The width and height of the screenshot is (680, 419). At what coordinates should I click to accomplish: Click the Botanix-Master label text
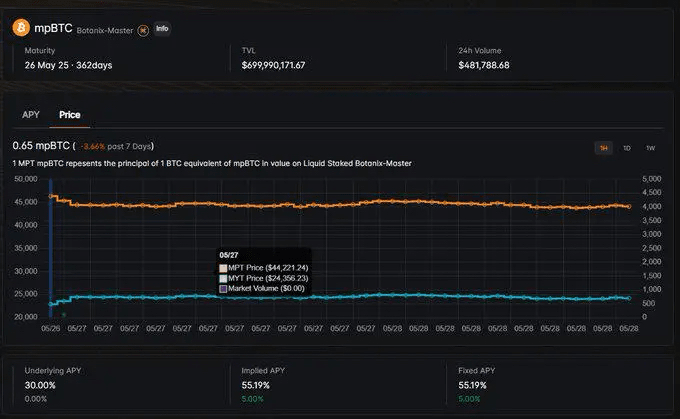(107, 30)
